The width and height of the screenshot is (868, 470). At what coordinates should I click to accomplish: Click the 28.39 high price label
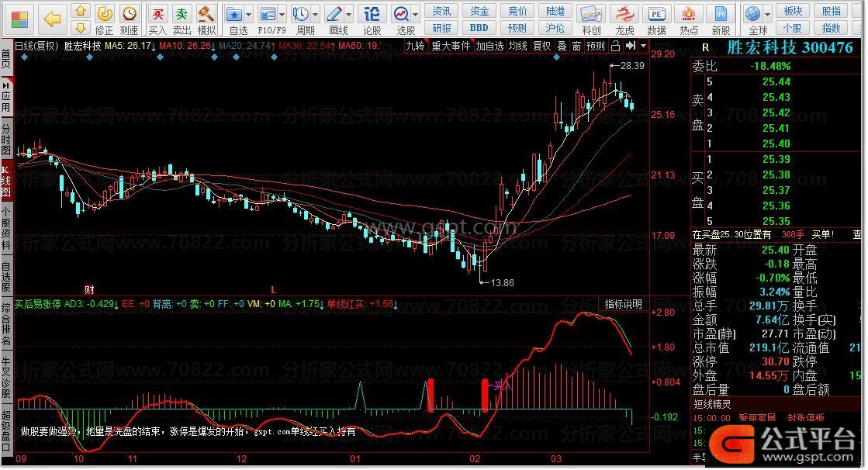633,65
